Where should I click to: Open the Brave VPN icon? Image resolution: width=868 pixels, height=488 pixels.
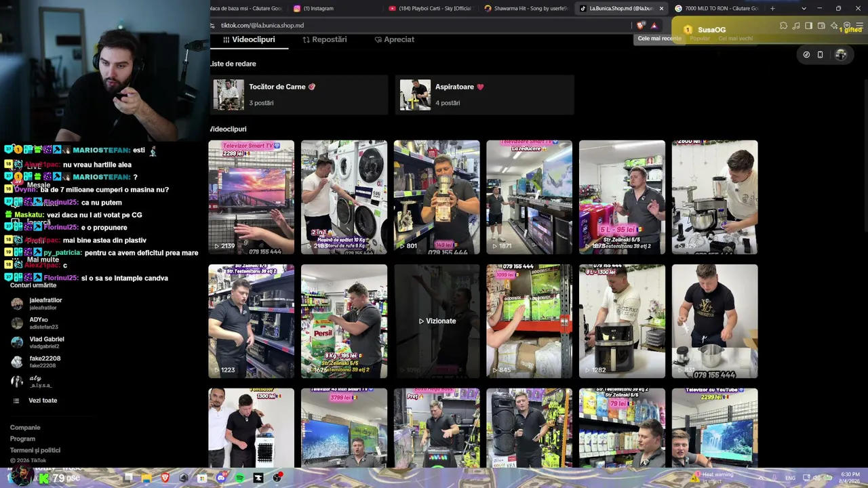pos(847,26)
